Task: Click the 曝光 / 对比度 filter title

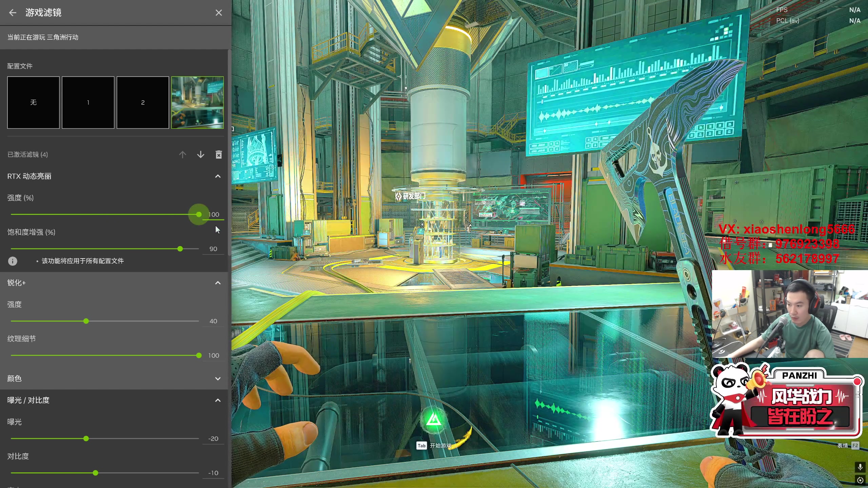Action: coord(28,400)
